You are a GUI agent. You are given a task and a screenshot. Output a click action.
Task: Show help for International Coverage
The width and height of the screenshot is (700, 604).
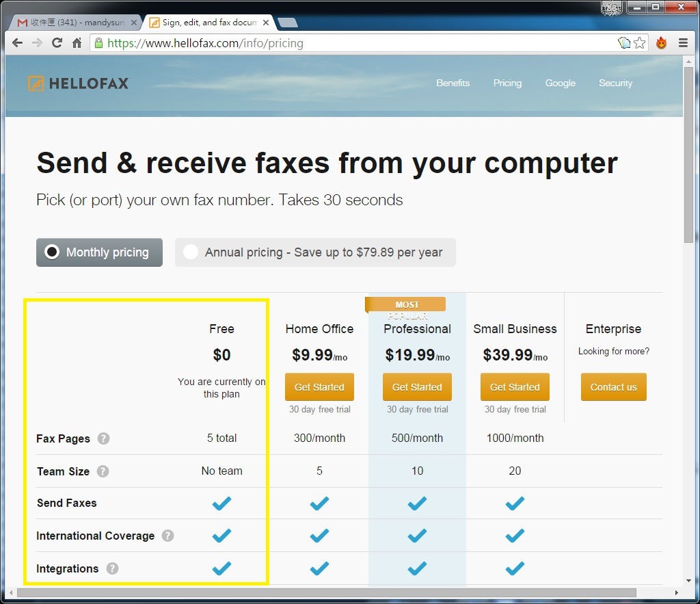[x=168, y=535]
